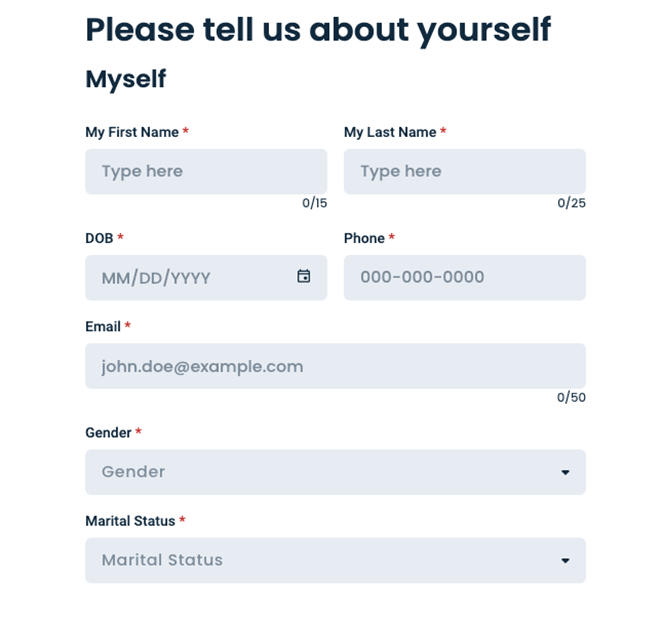Click the Phone number input field
This screenshot has height=620, width=663.
[464, 277]
